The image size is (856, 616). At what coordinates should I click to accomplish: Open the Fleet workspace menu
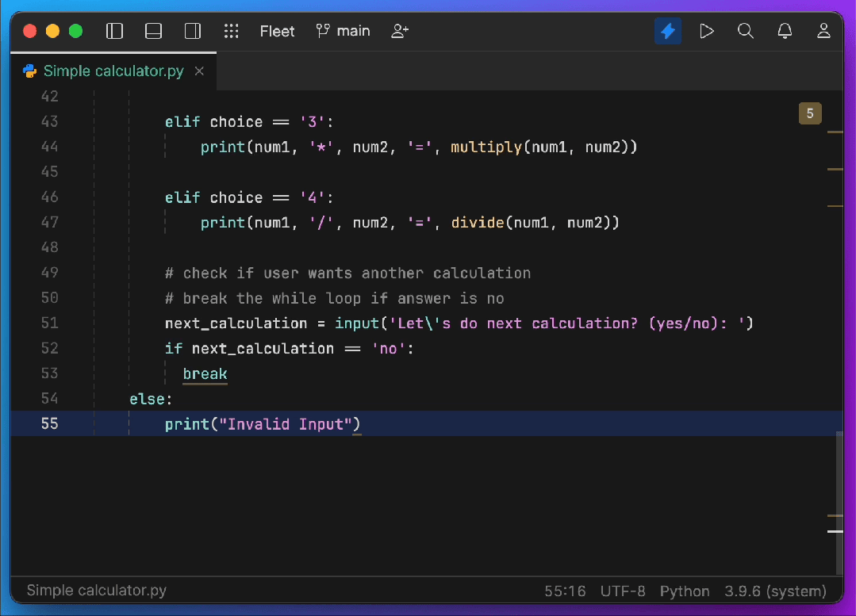click(277, 31)
